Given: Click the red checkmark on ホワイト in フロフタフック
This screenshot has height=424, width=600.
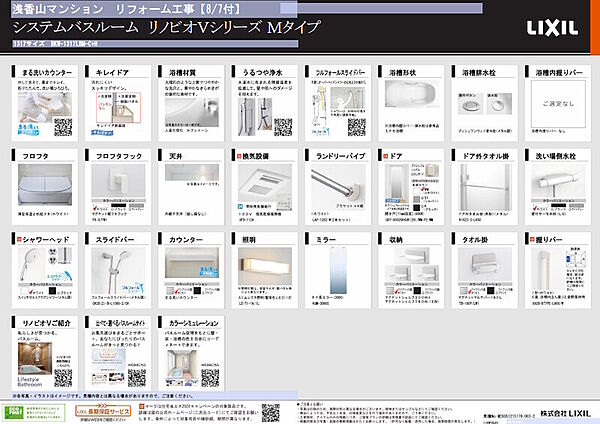Looking at the screenshot, I should (95, 208).
